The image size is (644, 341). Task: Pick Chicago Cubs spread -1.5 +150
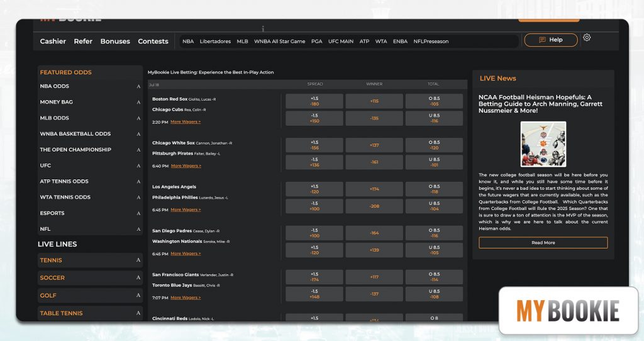(x=314, y=118)
